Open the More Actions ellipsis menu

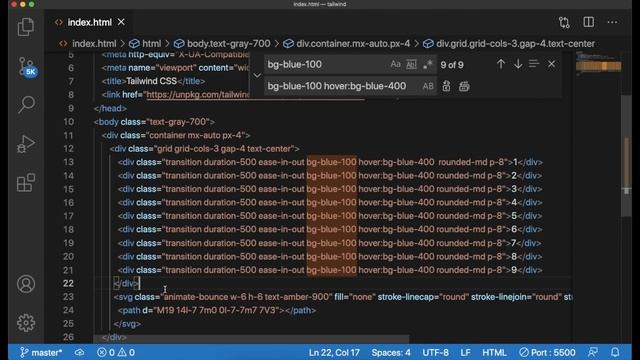pos(612,22)
